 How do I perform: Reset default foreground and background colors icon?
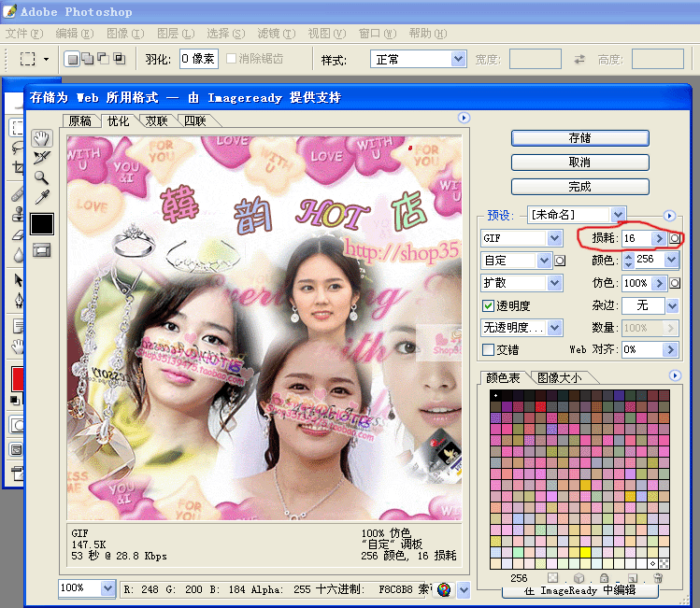tap(15, 400)
